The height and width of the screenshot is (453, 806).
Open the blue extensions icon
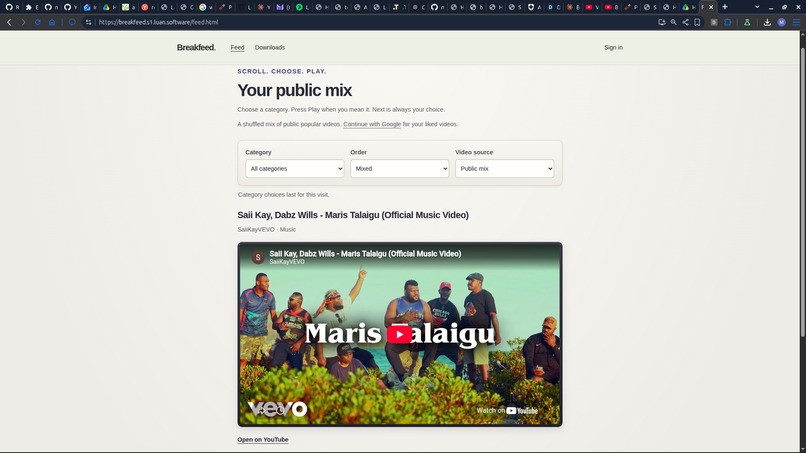click(728, 23)
